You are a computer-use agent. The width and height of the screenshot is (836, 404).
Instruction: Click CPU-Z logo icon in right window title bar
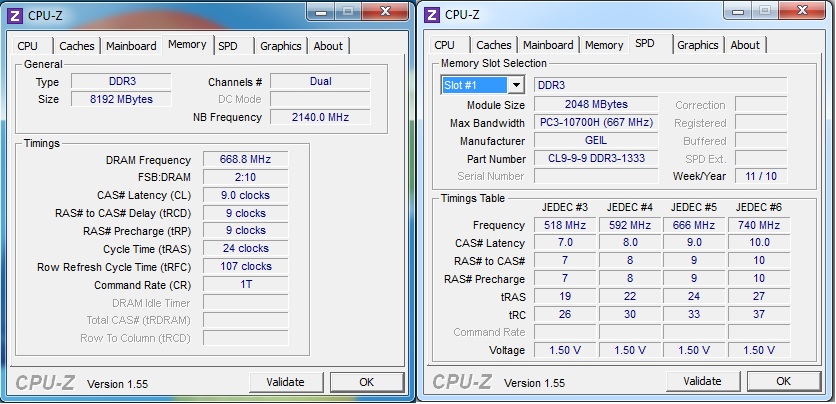click(x=432, y=15)
